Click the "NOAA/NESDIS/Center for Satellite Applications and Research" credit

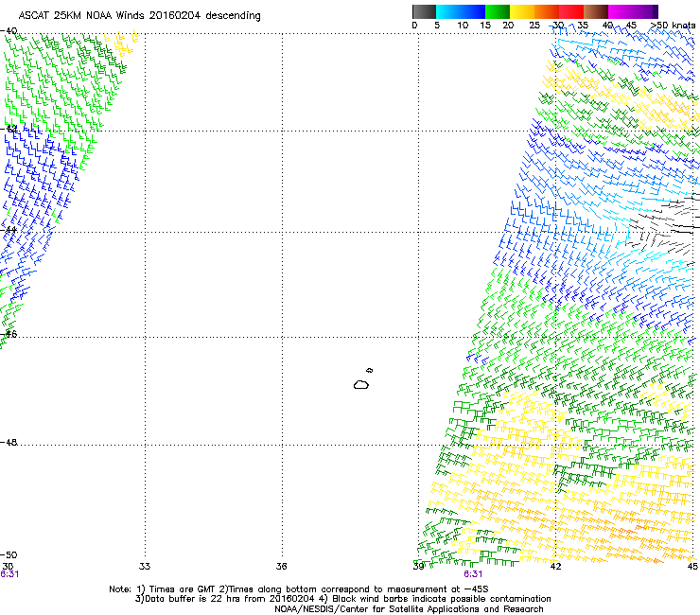[409, 609]
